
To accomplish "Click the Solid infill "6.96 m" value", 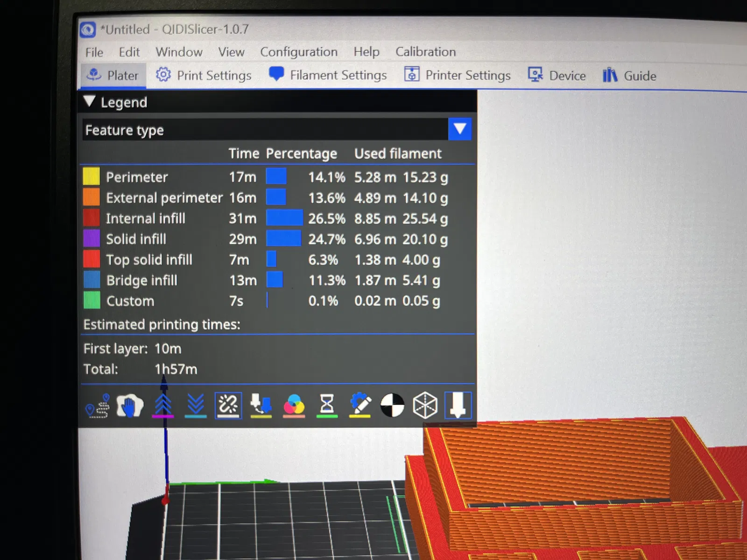I will 375,239.
